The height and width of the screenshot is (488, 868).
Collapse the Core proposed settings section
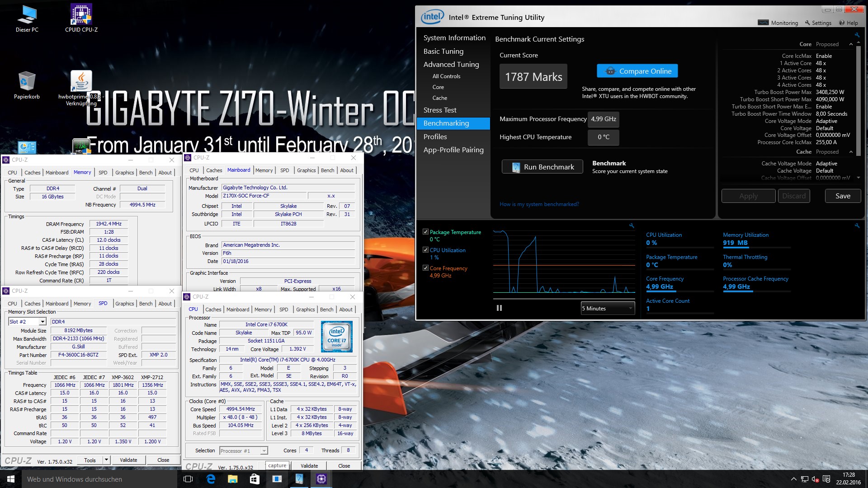pos(851,44)
